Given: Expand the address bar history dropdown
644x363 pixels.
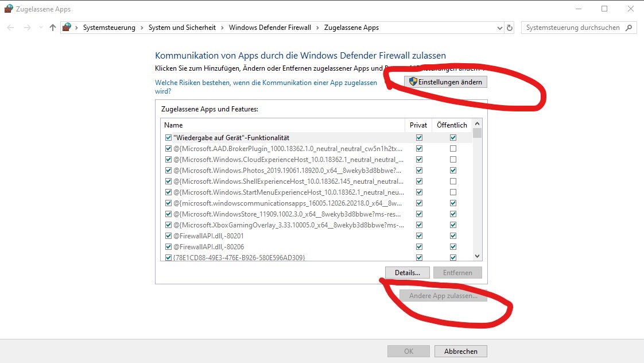Looking at the screenshot, I should 499,28.
